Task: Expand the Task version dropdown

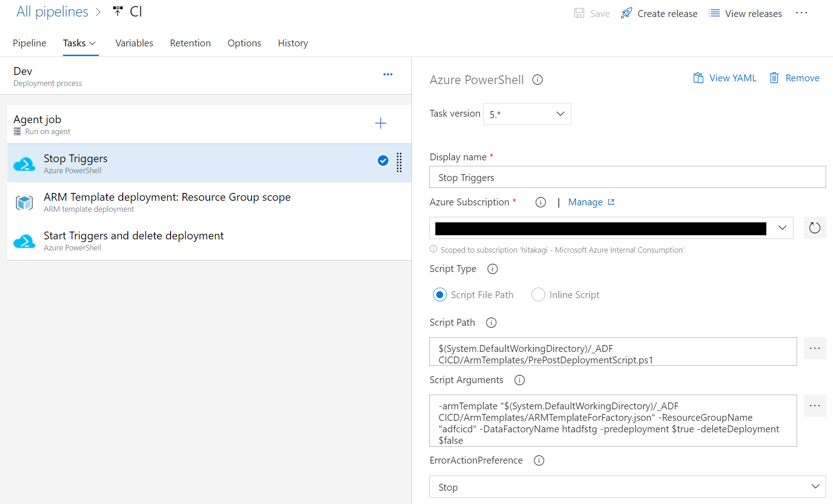Action: [x=527, y=114]
